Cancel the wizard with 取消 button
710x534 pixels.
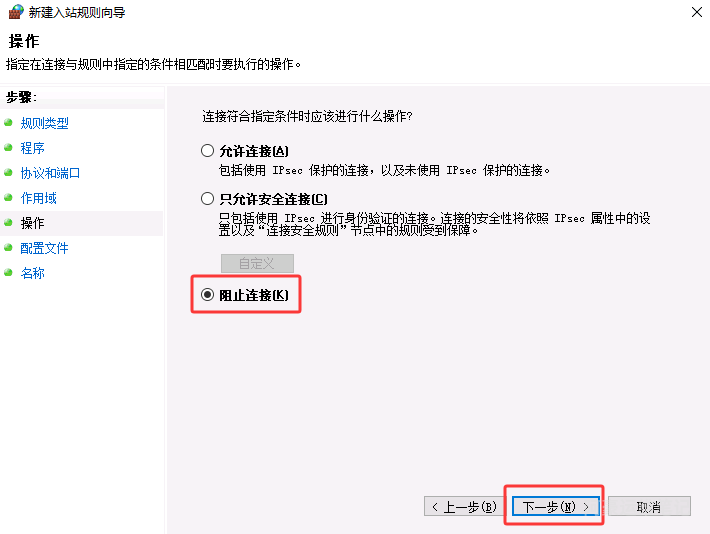[x=649, y=506]
